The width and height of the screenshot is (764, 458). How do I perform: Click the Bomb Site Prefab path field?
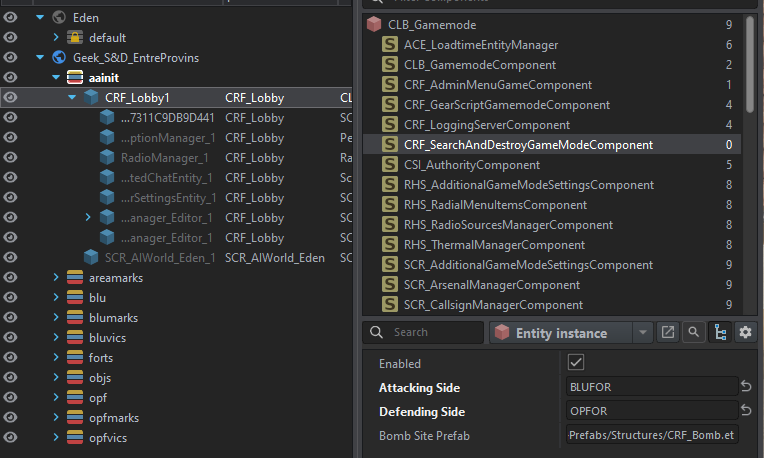(651, 436)
